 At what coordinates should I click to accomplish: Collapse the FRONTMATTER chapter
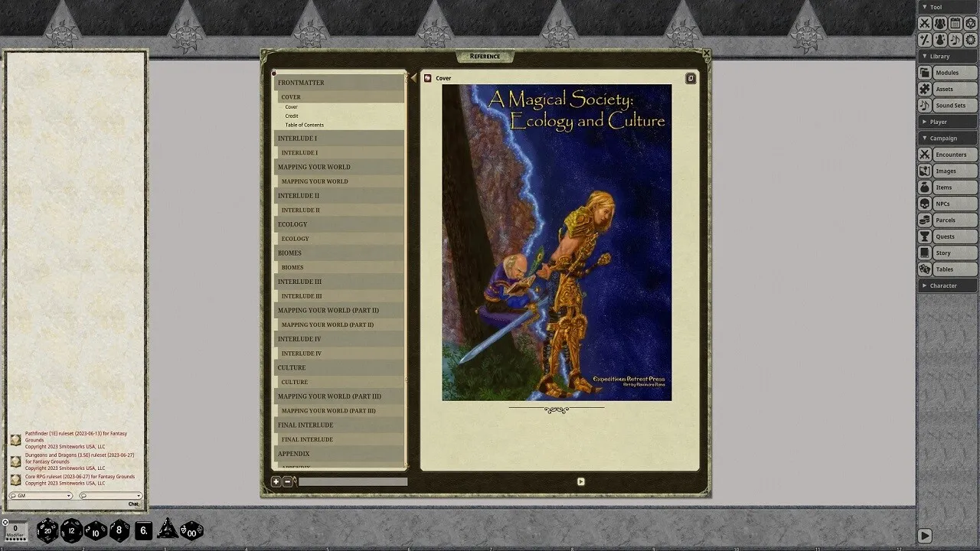coord(339,83)
